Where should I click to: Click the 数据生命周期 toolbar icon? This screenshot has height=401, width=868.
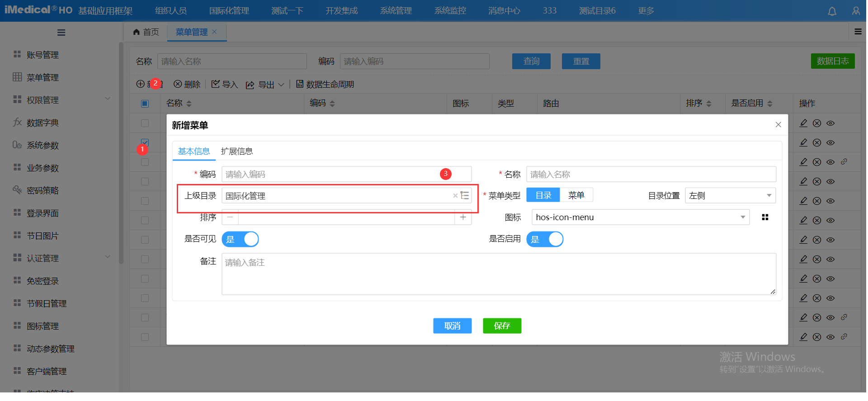(x=300, y=84)
